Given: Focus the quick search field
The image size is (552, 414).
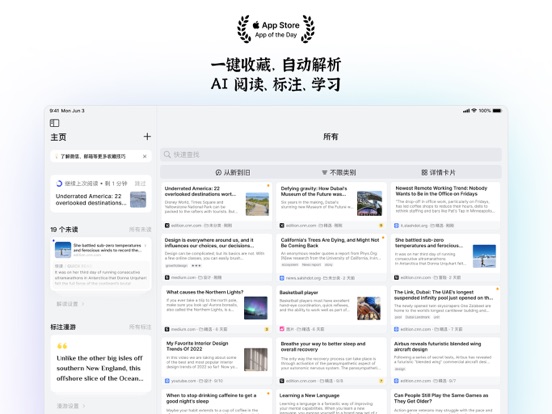Looking at the screenshot, I should [331, 155].
